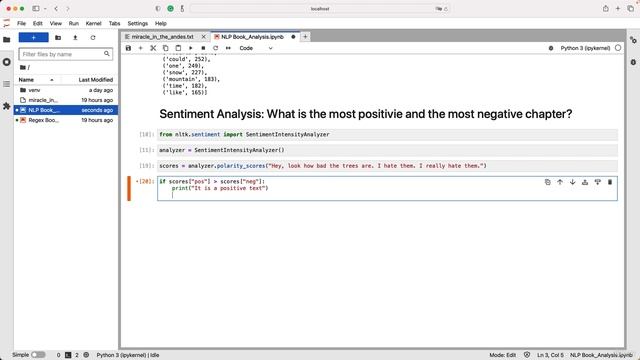Open File Browser sidebar folder icon
This screenshot has height=360, width=640.
pos(7,40)
